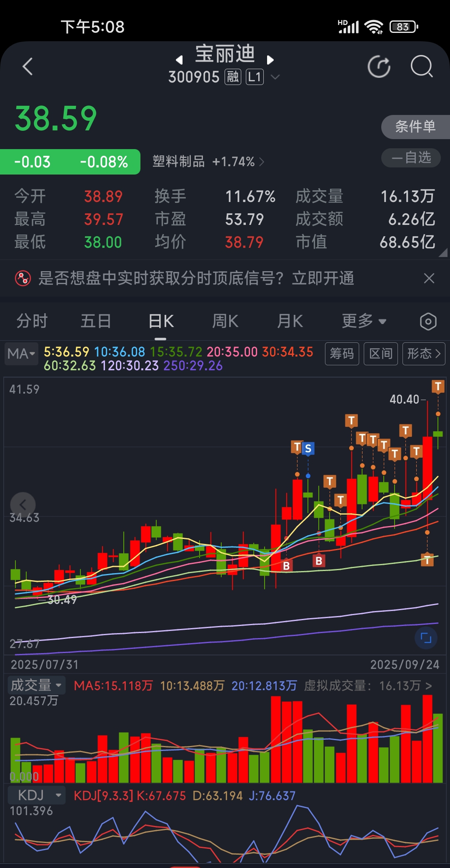The height and width of the screenshot is (868, 450).
Task: Tap the blue S sell marker
Action: (x=308, y=449)
